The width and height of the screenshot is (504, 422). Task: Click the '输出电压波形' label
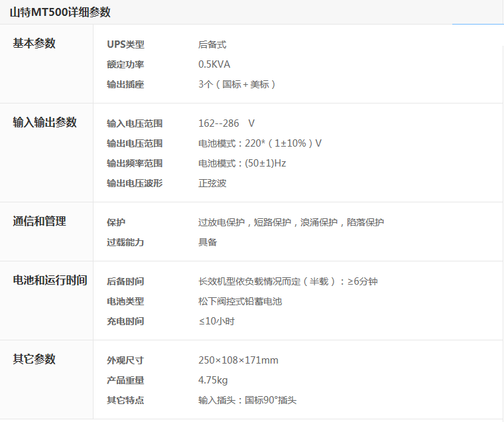(x=135, y=183)
